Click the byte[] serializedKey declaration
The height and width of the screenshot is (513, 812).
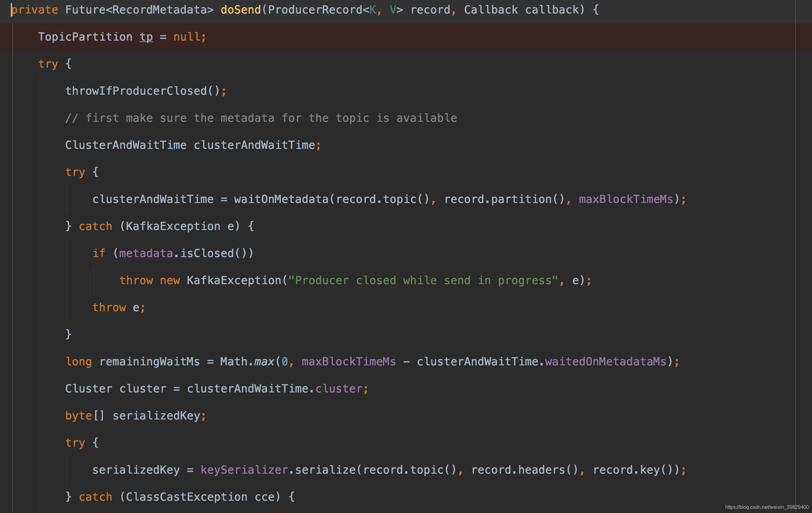coord(136,416)
